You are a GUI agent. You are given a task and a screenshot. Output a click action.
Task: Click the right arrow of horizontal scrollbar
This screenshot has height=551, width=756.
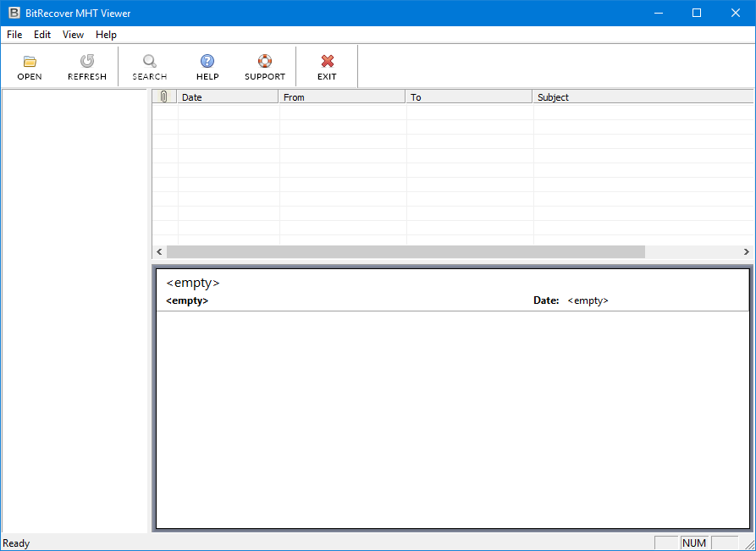(x=747, y=251)
